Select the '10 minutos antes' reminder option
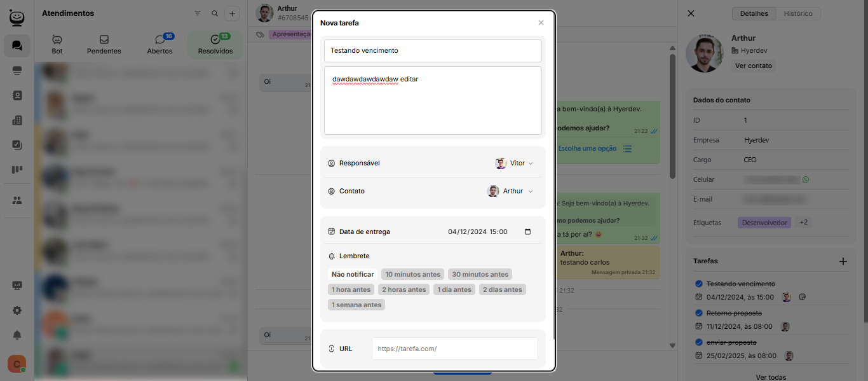Viewport: 868px width, 381px height. pos(412,274)
